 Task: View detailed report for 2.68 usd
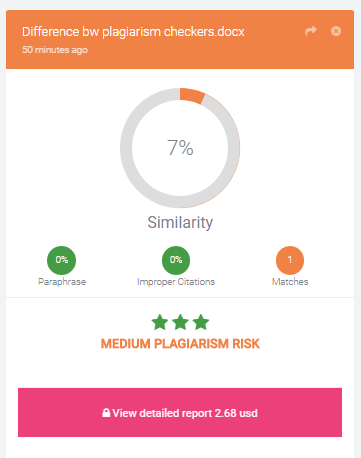point(180,412)
